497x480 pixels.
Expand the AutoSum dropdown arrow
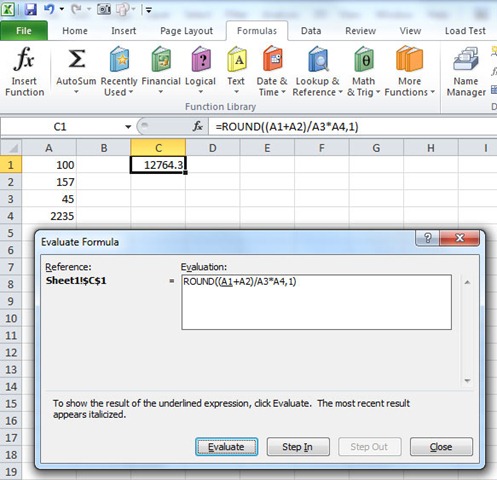point(76,92)
